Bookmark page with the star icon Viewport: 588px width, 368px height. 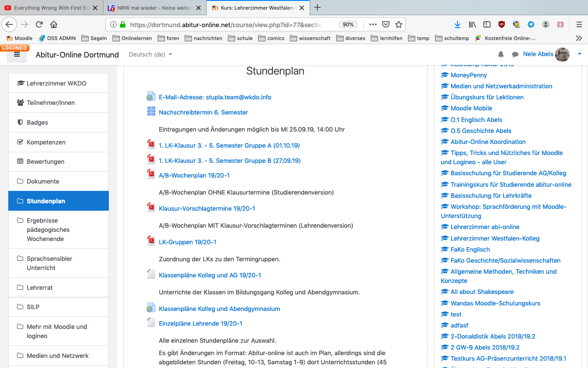click(399, 24)
